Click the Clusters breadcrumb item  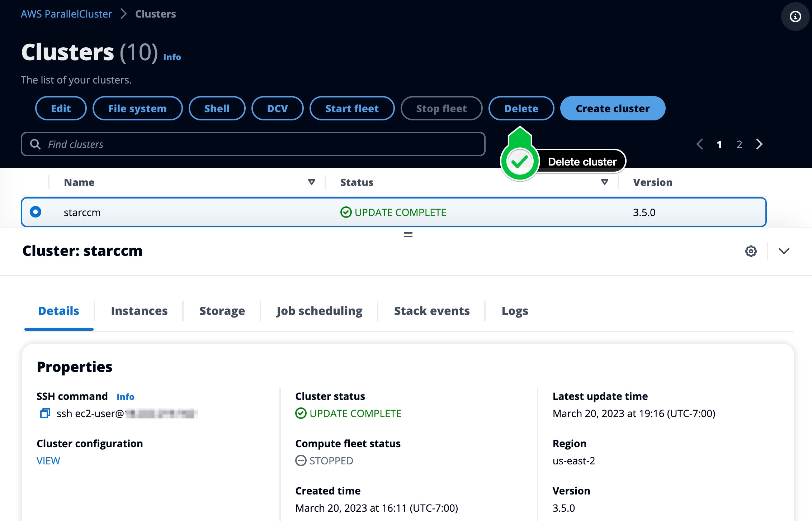click(156, 14)
